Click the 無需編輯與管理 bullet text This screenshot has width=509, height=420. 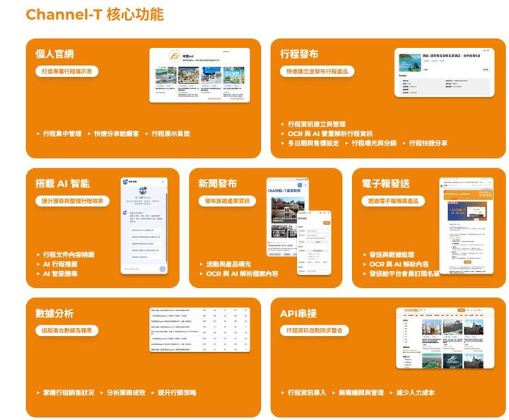click(361, 392)
